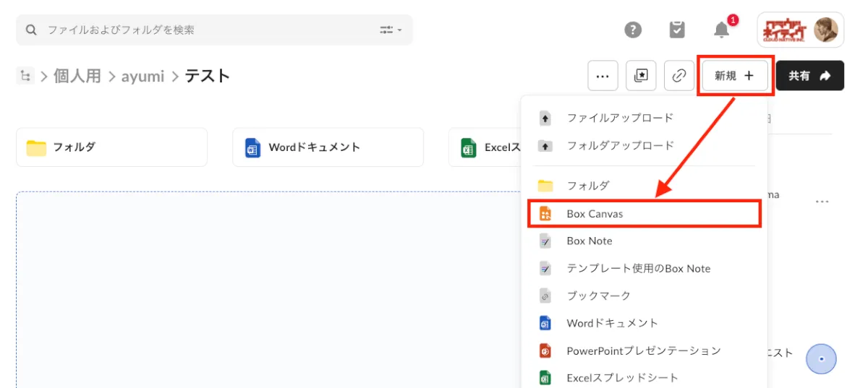Select Box Note in the menu
This screenshot has width=868, height=388.
(x=589, y=241)
